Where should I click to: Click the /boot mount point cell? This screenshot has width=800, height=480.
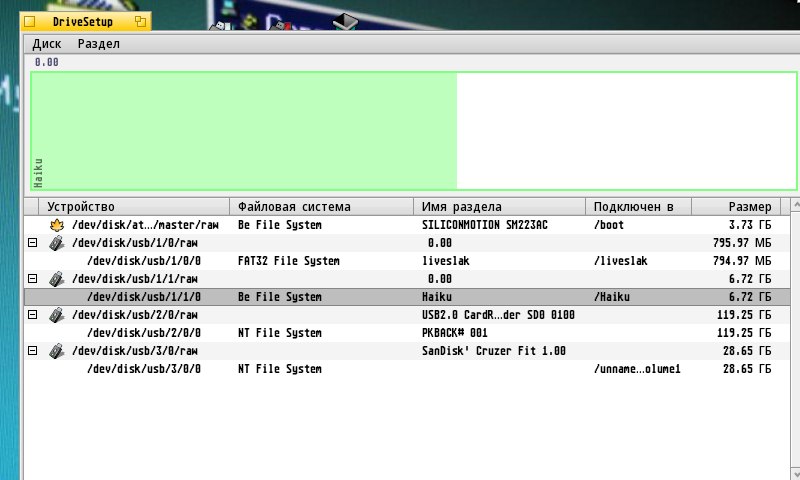click(609, 225)
